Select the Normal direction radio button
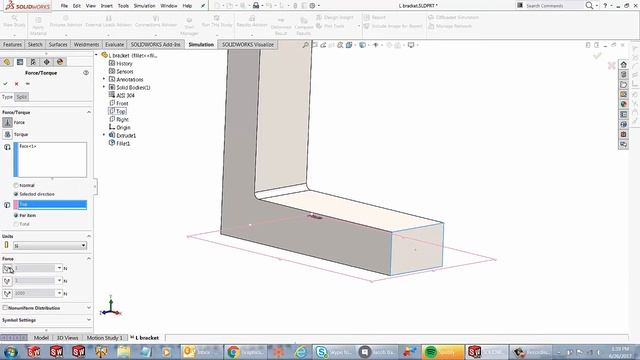This screenshot has height=360, width=640. click(16, 185)
